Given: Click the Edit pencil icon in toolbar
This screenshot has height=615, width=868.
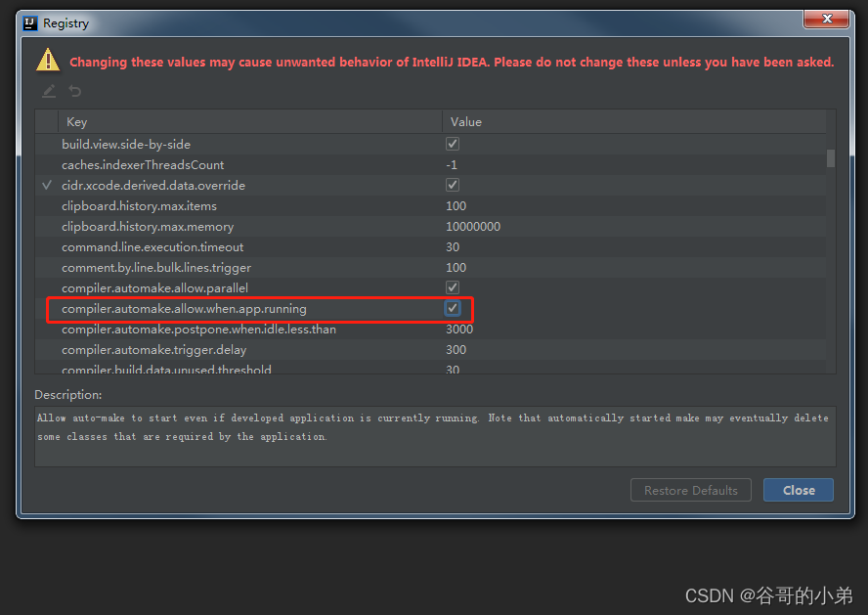Looking at the screenshot, I should [x=49, y=91].
